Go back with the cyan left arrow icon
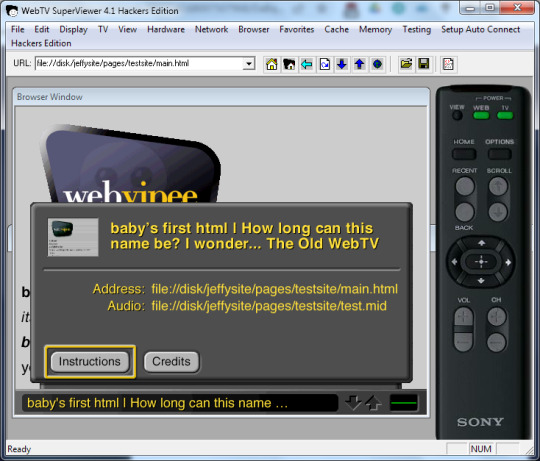The image size is (540, 461). (x=307, y=64)
